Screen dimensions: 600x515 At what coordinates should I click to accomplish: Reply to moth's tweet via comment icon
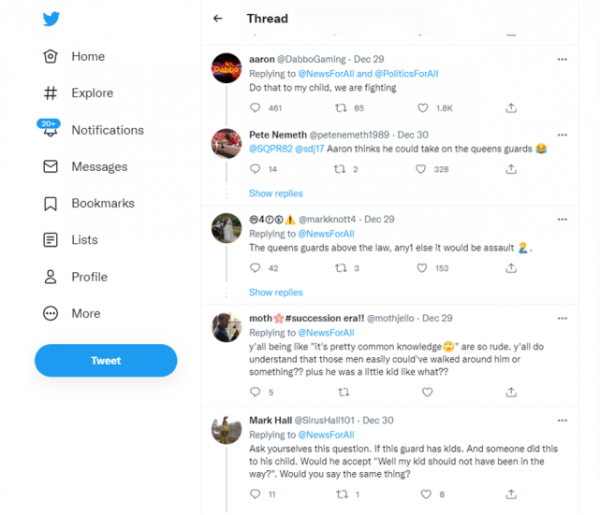pyautogui.click(x=255, y=392)
